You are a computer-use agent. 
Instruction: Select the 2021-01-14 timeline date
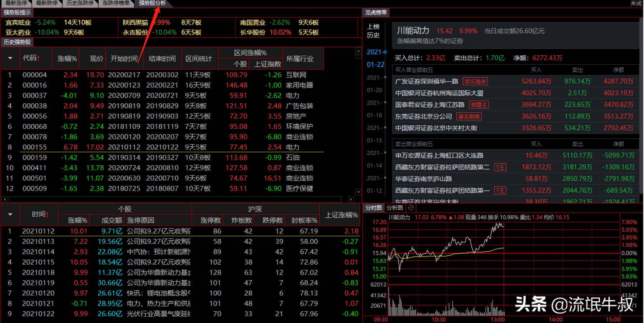(374, 159)
